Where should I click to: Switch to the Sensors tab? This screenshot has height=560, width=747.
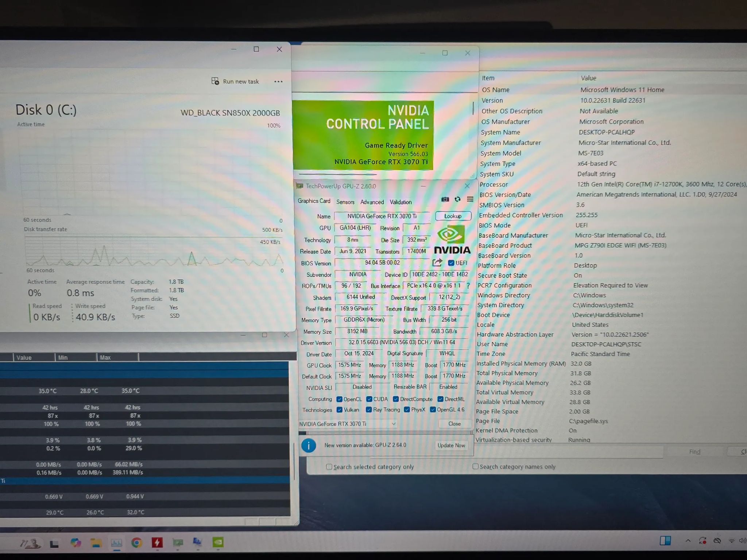(x=345, y=202)
